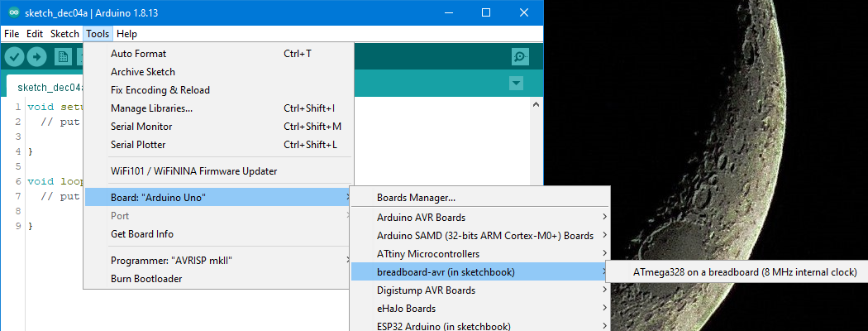This screenshot has height=331, width=868.
Task: Close the open Tools menu
Action: [x=98, y=34]
